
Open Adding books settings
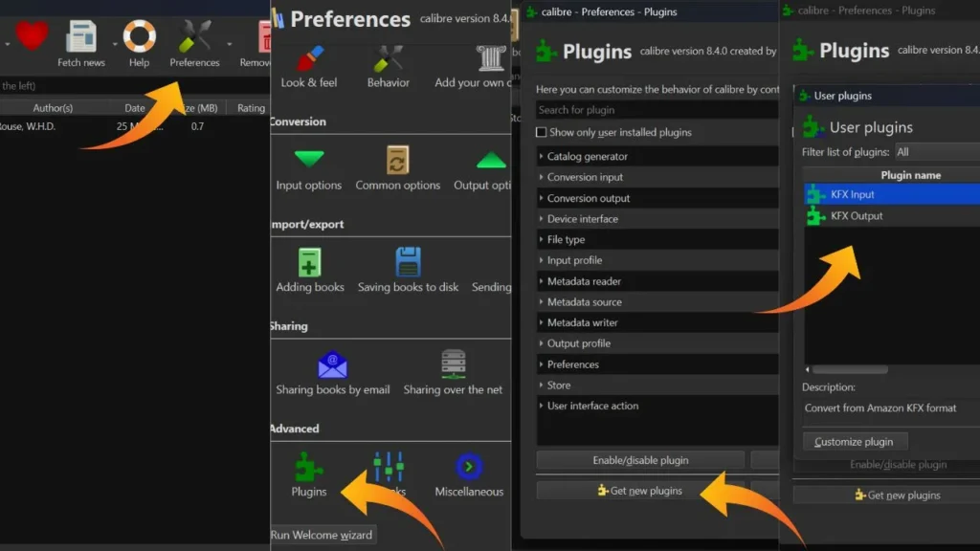click(310, 271)
